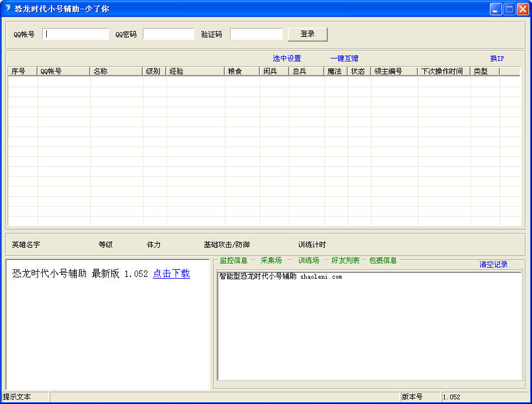
Task: Open the 选中设置 link
Action: click(287, 59)
